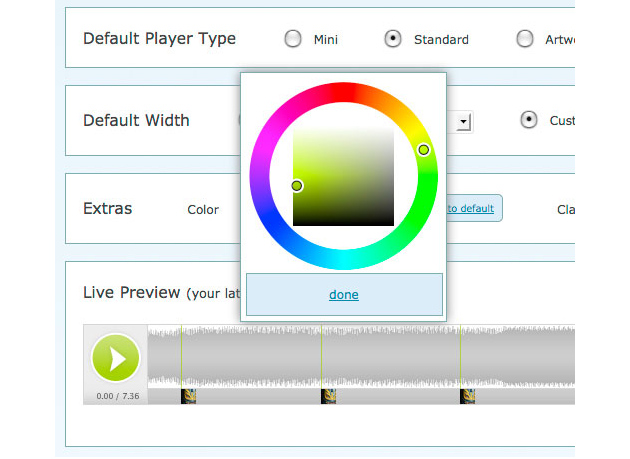Click the Extras label
The image size is (630, 459).
tap(108, 209)
